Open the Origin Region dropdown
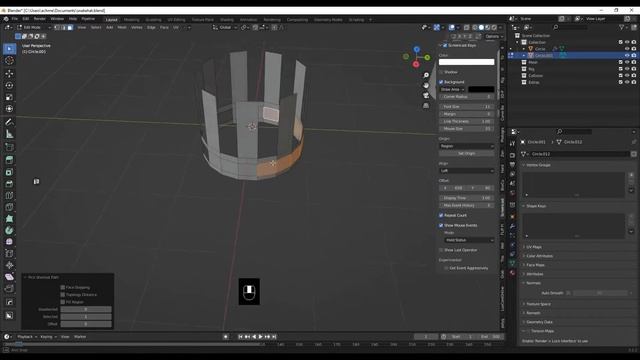 coord(467,146)
